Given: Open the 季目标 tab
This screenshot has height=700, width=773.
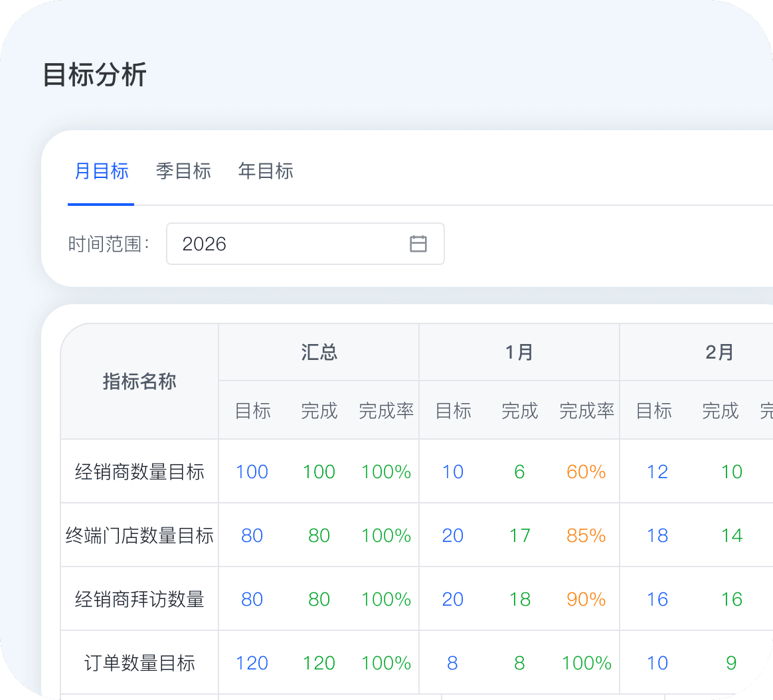Looking at the screenshot, I should (183, 171).
